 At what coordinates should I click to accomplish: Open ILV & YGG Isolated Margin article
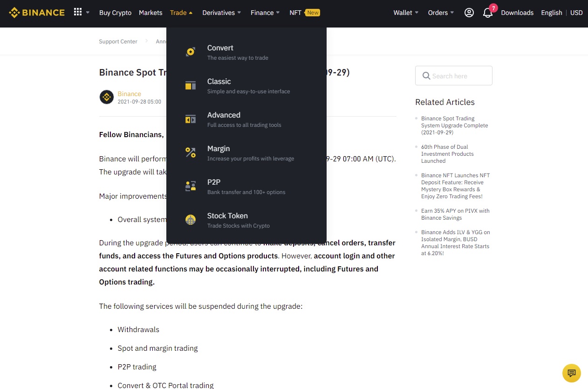tap(455, 243)
